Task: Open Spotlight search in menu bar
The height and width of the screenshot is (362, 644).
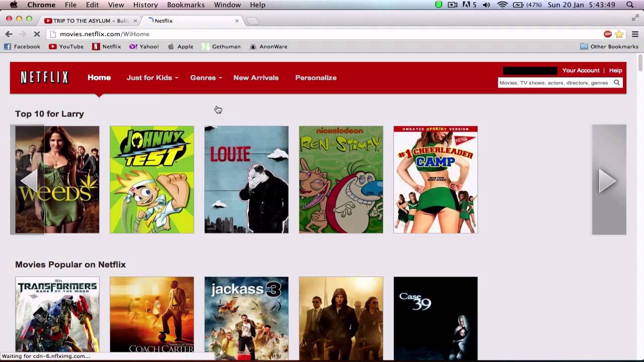Action: click(630, 5)
